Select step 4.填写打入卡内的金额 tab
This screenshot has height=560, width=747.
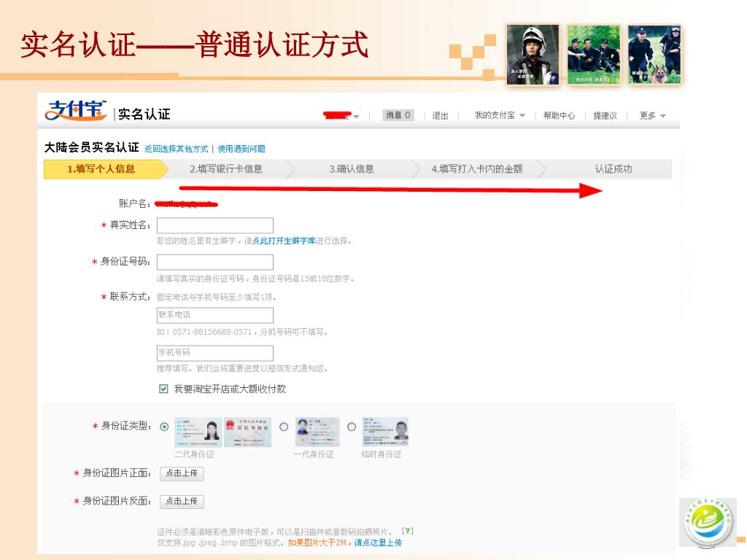tap(477, 169)
